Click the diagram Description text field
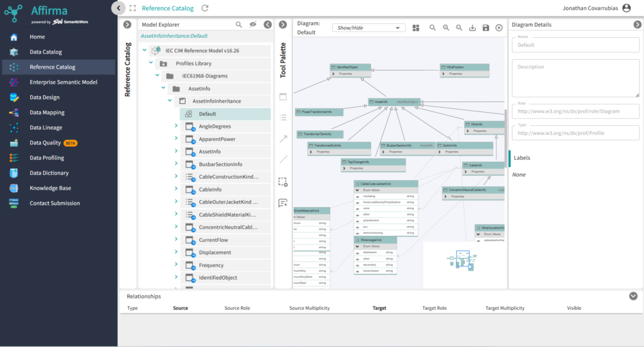 575,78
